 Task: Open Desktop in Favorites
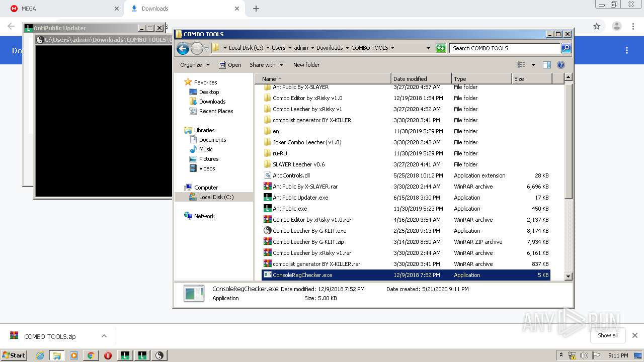coord(209,92)
